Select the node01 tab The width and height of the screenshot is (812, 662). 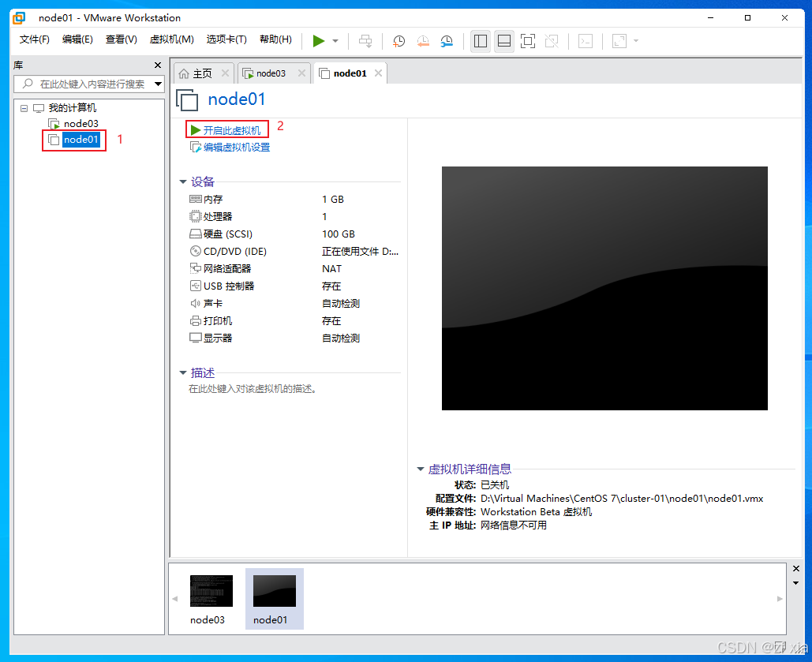pyautogui.click(x=350, y=73)
